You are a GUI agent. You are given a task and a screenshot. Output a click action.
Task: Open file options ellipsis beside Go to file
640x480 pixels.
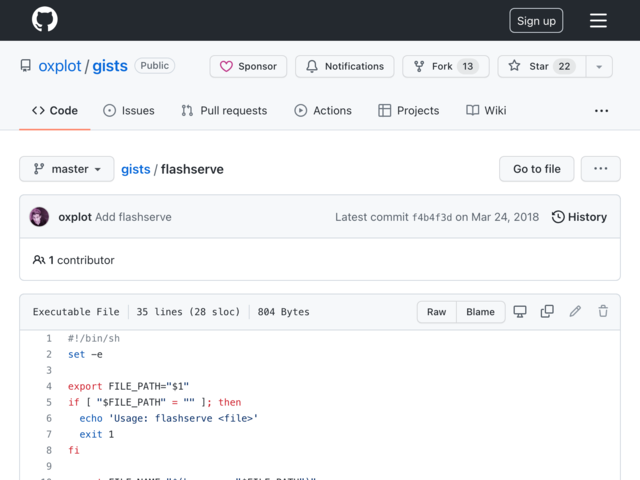[600, 169]
